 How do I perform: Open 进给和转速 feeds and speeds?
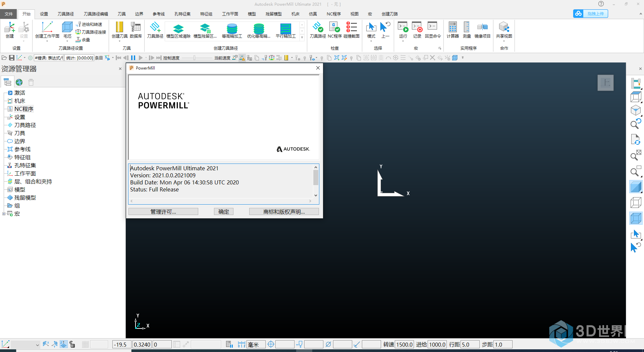(x=89, y=24)
